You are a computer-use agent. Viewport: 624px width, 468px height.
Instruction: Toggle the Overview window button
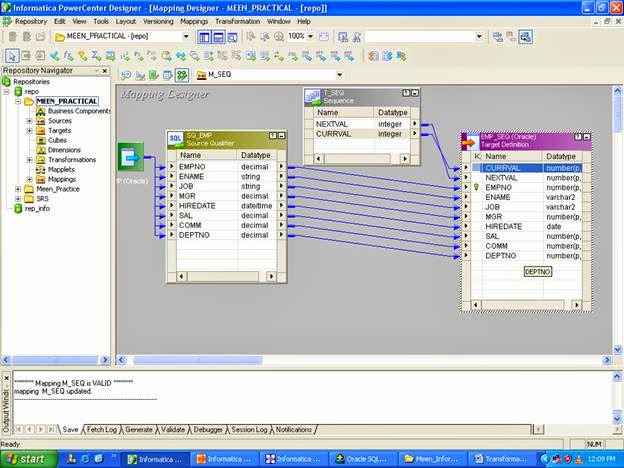click(232, 37)
